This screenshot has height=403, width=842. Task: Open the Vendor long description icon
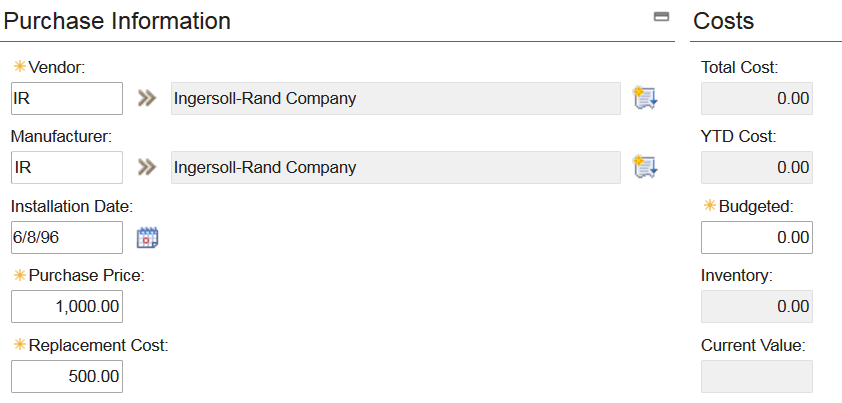click(645, 98)
